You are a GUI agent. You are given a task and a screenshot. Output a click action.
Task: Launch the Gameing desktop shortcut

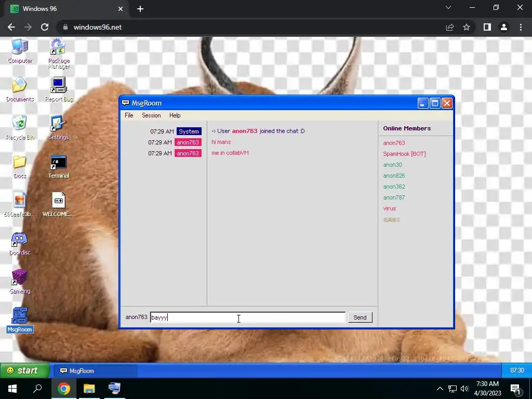coord(20,282)
